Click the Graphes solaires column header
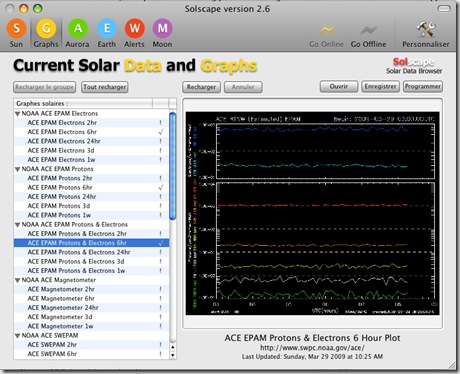This screenshot has height=374, width=460. (x=83, y=103)
